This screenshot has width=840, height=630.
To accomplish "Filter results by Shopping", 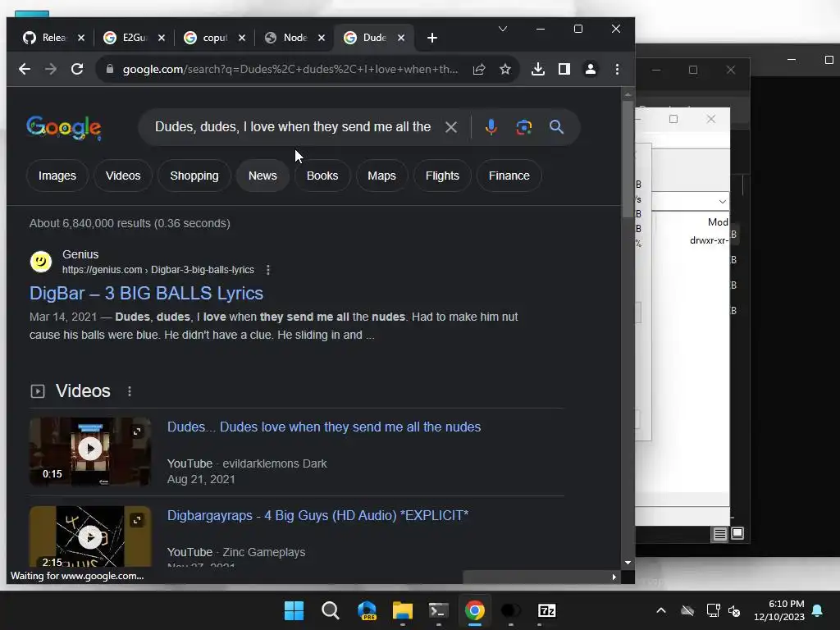I will pyautogui.click(x=194, y=176).
